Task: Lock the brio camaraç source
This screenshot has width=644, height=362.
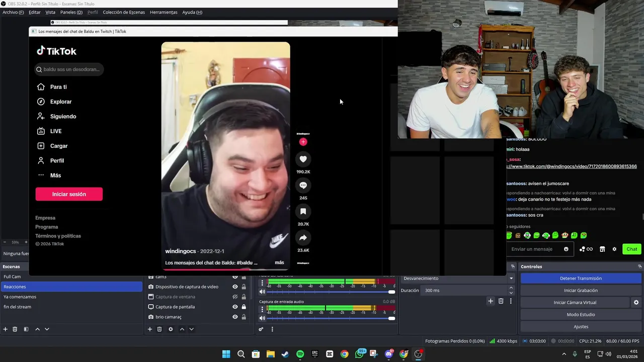Action: tap(244, 317)
